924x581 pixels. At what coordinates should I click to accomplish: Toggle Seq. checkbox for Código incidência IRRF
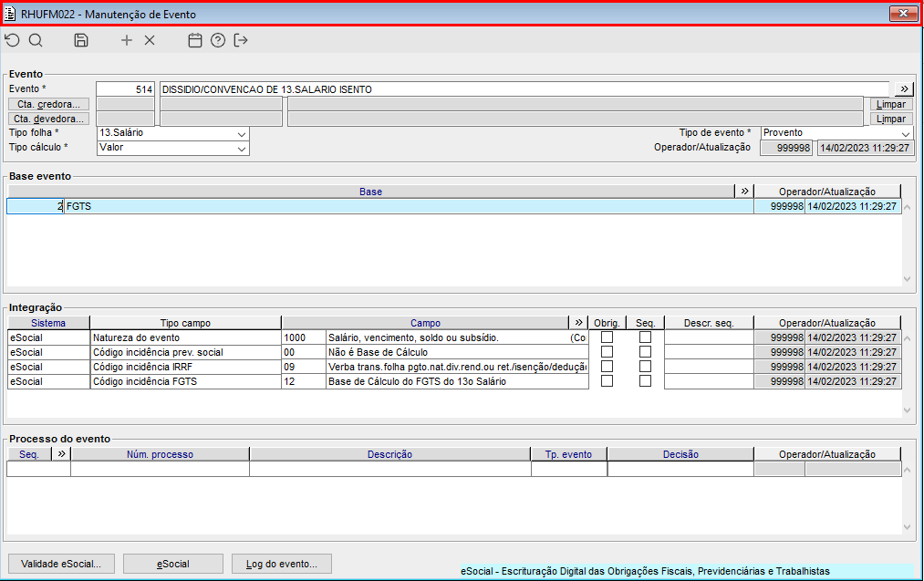(645, 367)
